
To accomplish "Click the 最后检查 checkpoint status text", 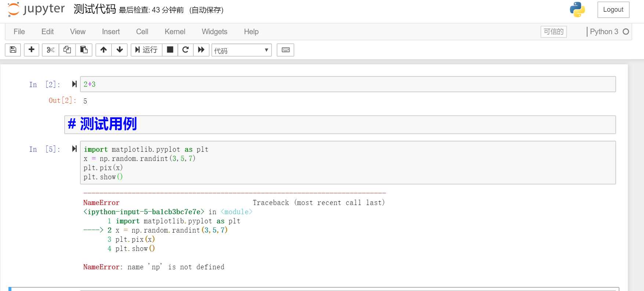I will tap(151, 10).
